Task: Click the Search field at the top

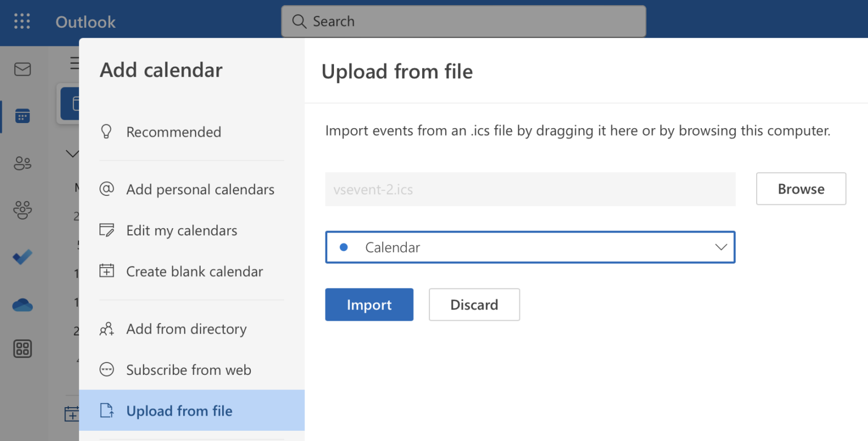Action: coord(463,21)
